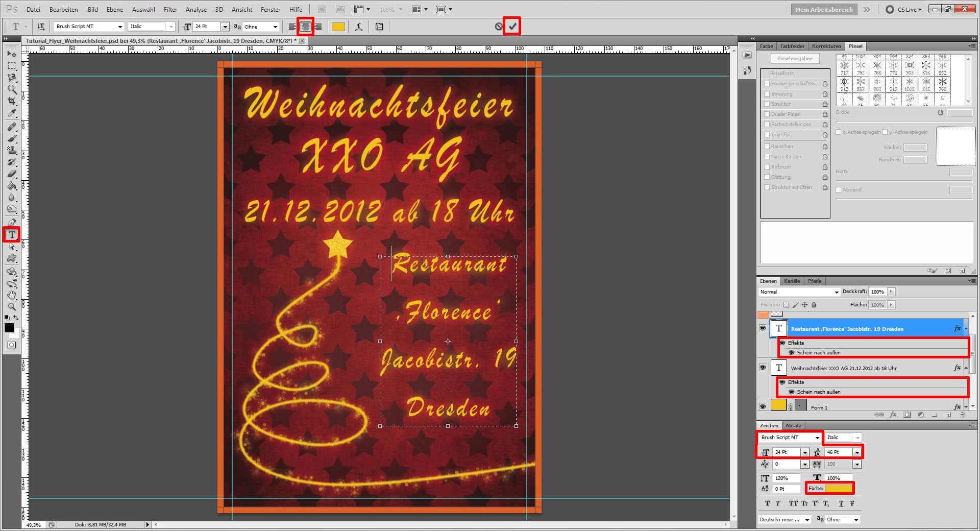This screenshot has height=531, width=980.
Task: Switch to the Absatz tab
Action: coord(794,425)
